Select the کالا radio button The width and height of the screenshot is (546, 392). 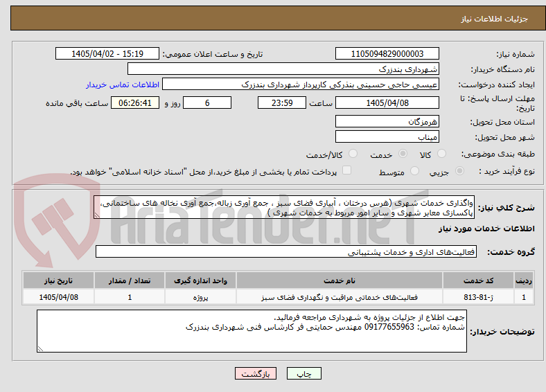tap(441, 154)
